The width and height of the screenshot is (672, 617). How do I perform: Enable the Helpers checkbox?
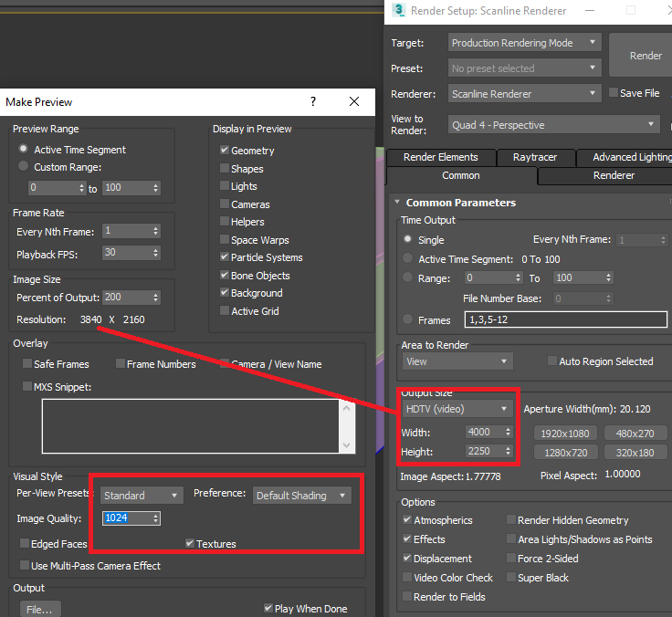224,221
